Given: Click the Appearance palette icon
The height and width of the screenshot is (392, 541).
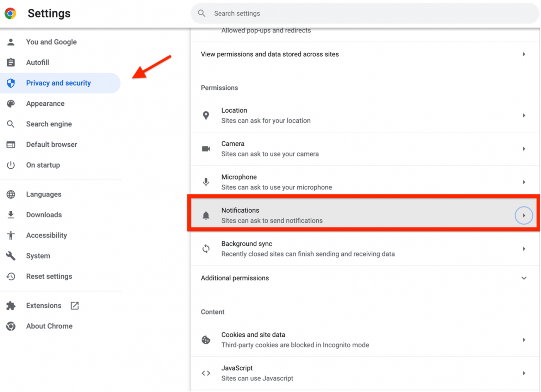Looking at the screenshot, I should pyautogui.click(x=11, y=103).
